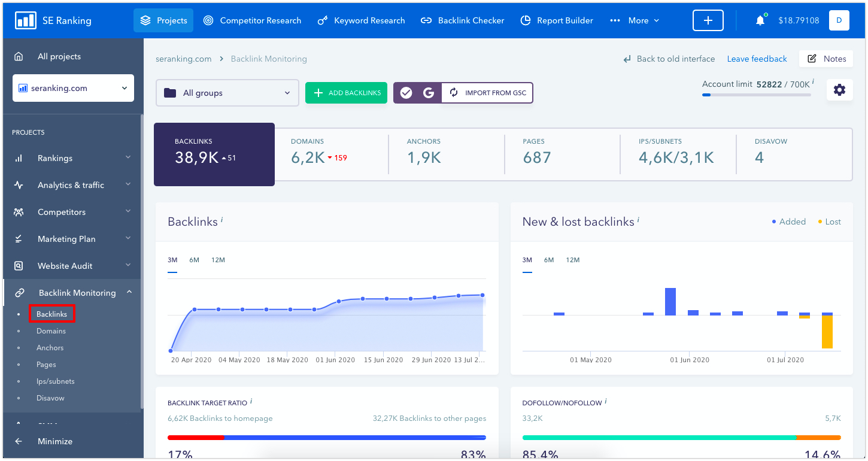Open the All groups dropdown

[x=227, y=93]
